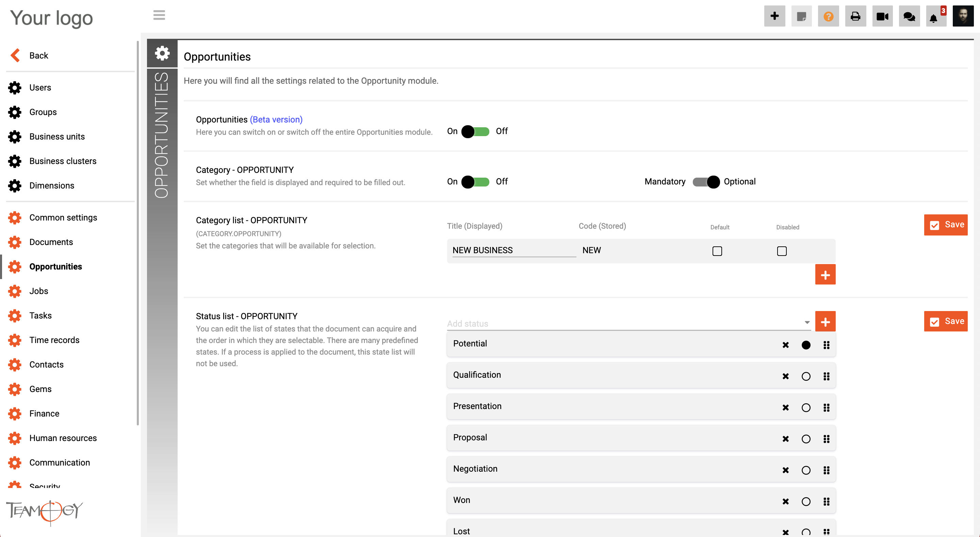980x537 pixels.
Task: Remove the Negotiation status with its X
Action: [x=785, y=470]
